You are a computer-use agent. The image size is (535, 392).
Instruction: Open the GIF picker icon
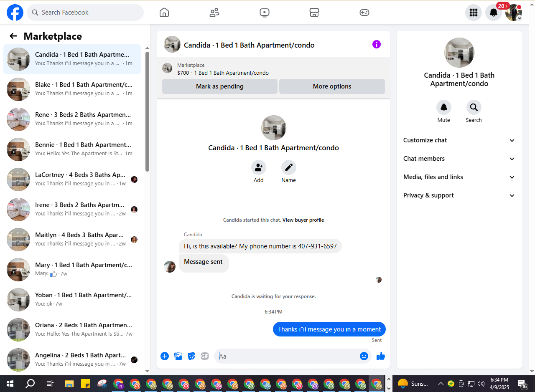coord(205,356)
